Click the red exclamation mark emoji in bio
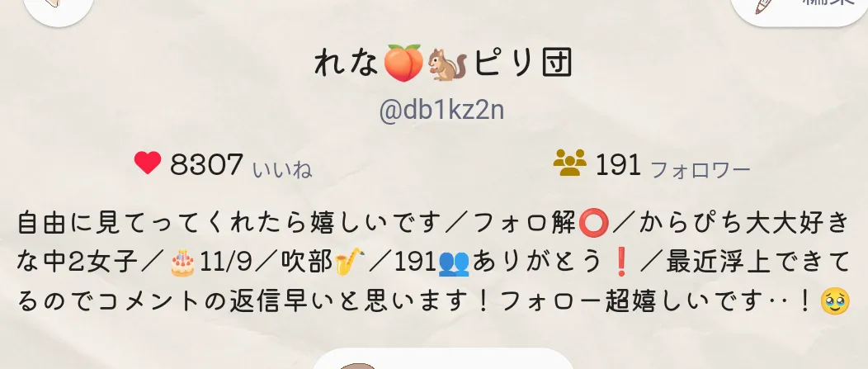Image resolution: width=868 pixels, height=369 pixels. click(620, 263)
